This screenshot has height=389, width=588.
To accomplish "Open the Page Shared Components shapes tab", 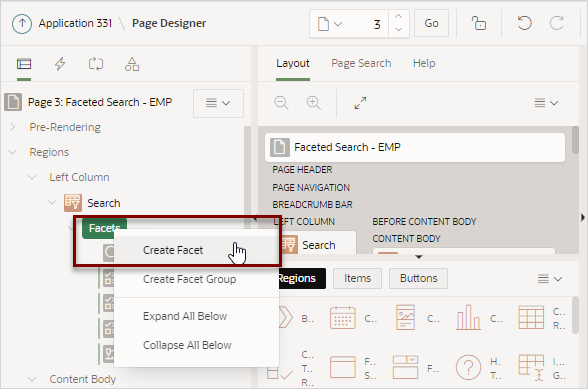I will pos(132,64).
